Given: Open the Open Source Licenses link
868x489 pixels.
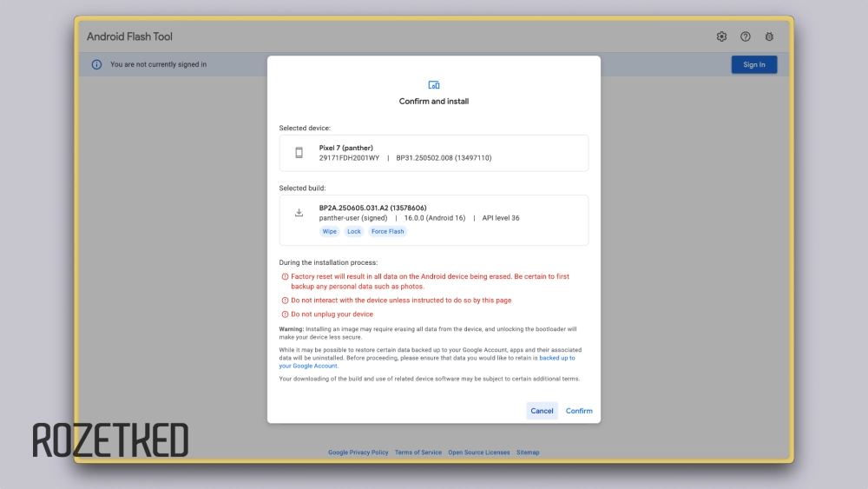Looking at the screenshot, I should (479, 453).
